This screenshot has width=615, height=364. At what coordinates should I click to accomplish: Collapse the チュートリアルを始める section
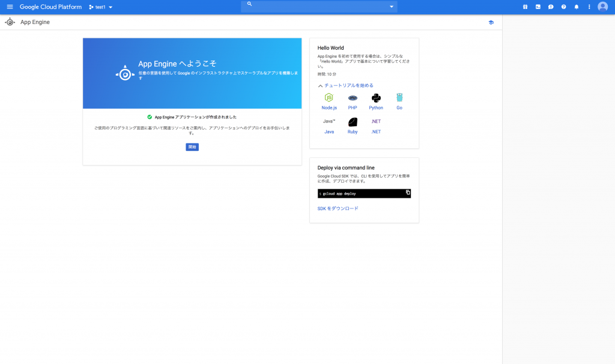(320, 85)
